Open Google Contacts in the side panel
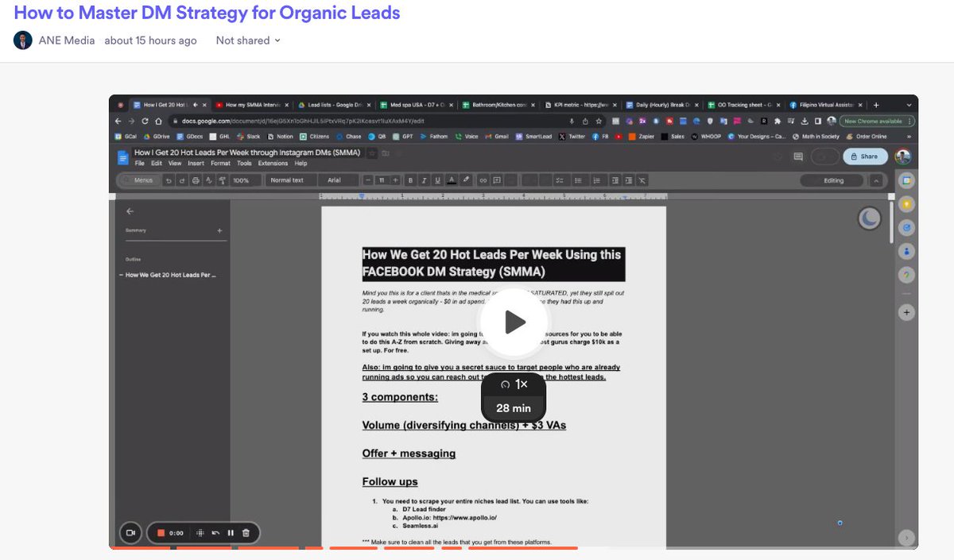 [906, 251]
